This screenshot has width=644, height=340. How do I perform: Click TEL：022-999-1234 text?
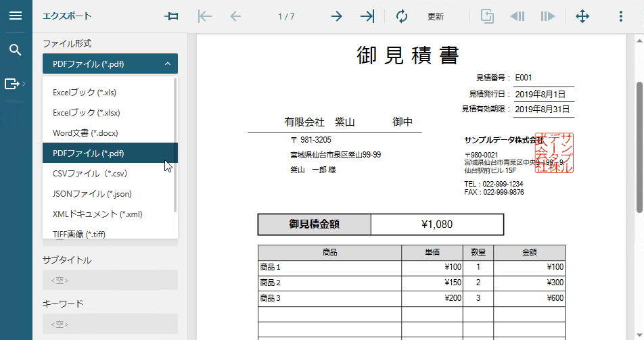pyautogui.click(x=494, y=184)
